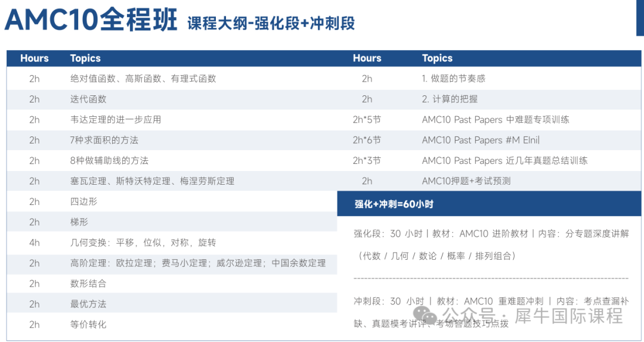Select the "冲刺段:30 小时" description line
Image resolution: width=644 pixels, height=342 pixels.
pos(491,301)
